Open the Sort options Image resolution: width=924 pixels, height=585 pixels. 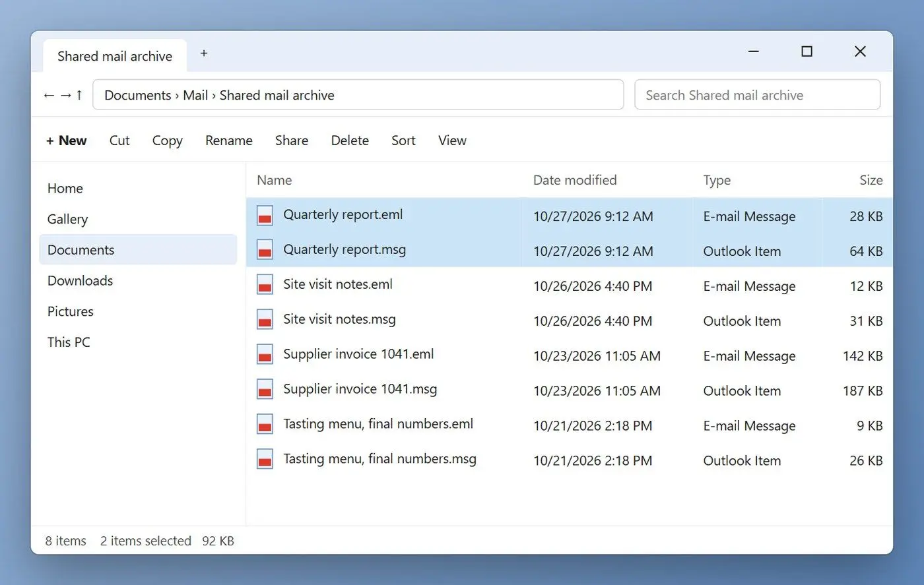pos(403,140)
